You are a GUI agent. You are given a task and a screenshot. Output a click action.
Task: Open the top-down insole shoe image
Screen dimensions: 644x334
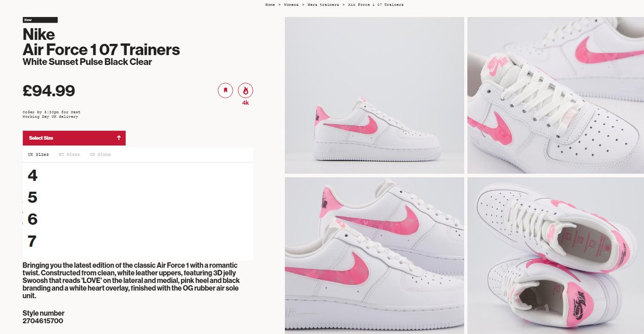[555, 256]
